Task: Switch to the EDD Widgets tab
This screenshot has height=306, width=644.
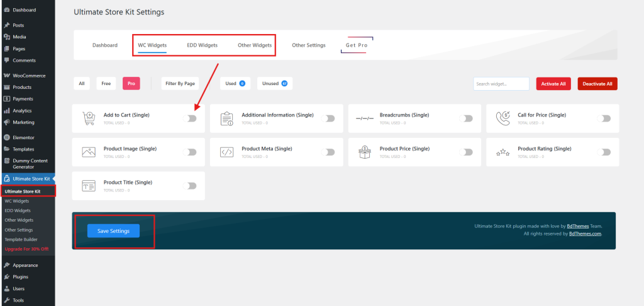Action: (x=202, y=45)
